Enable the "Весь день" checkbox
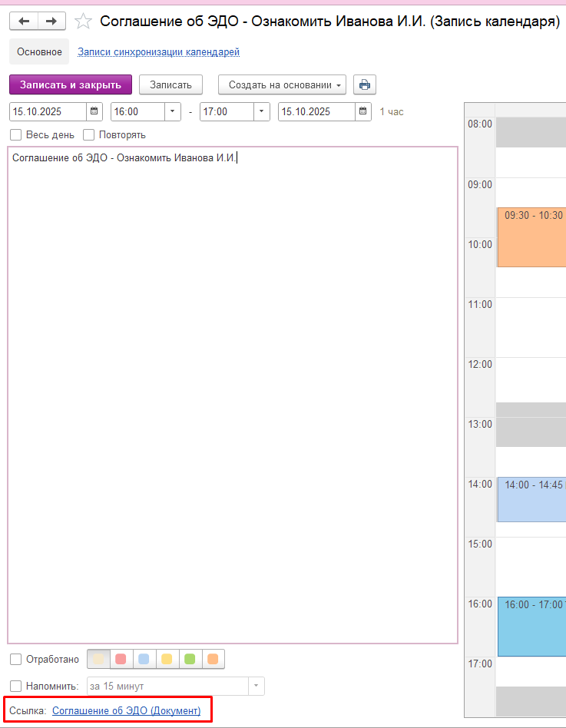Screen dimensions: 566x728 [x=16, y=135]
